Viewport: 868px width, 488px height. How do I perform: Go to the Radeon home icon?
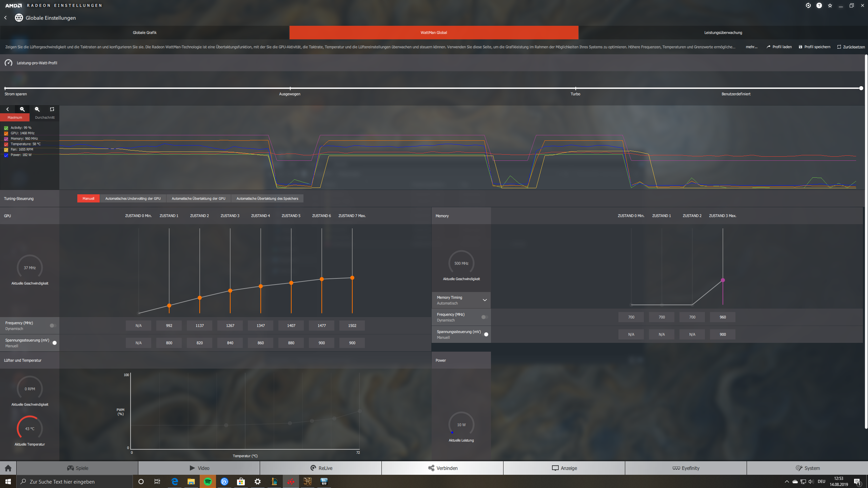coord(8,468)
